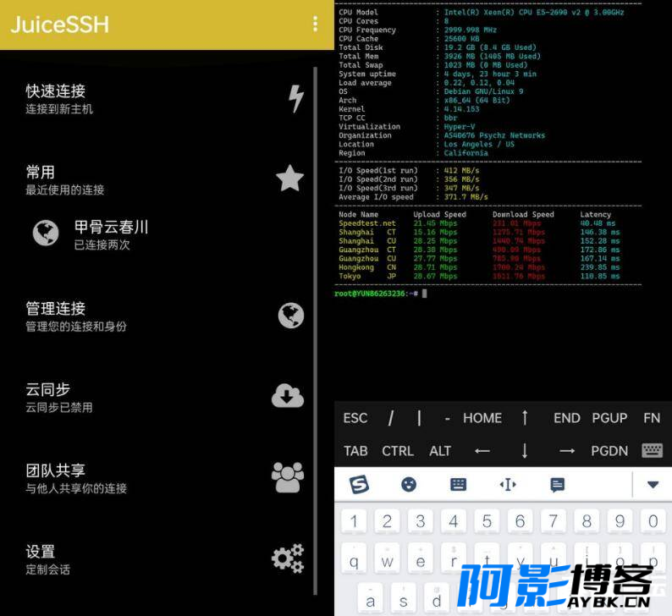
Task: Tap the cursor move icon on keyboard toolbar
Action: click(x=508, y=485)
